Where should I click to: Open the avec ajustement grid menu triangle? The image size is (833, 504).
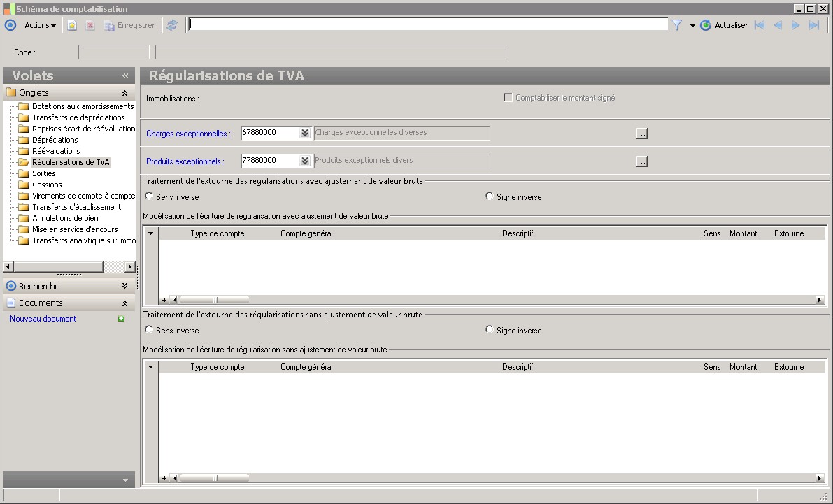pyautogui.click(x=151, y=233)
